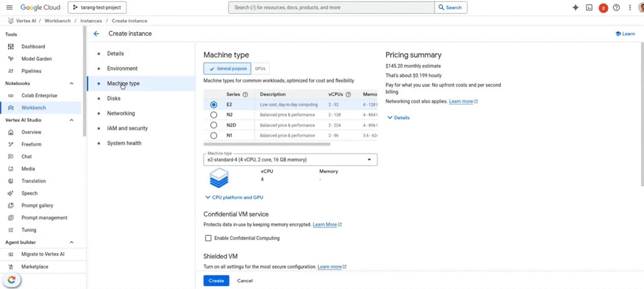Select the N2D series radio button
The image size is (644, 289).
pyautogui.click(x=214, y=125)
